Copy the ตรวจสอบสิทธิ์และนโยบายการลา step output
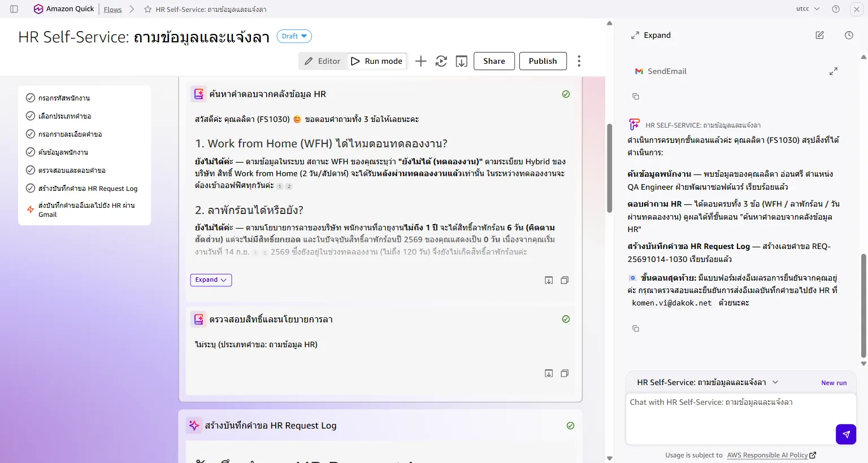 coord(565,373)
